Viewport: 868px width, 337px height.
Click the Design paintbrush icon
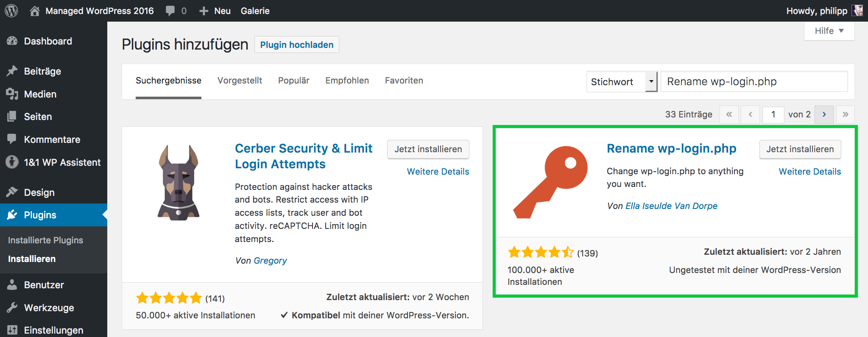coord(12,192)
